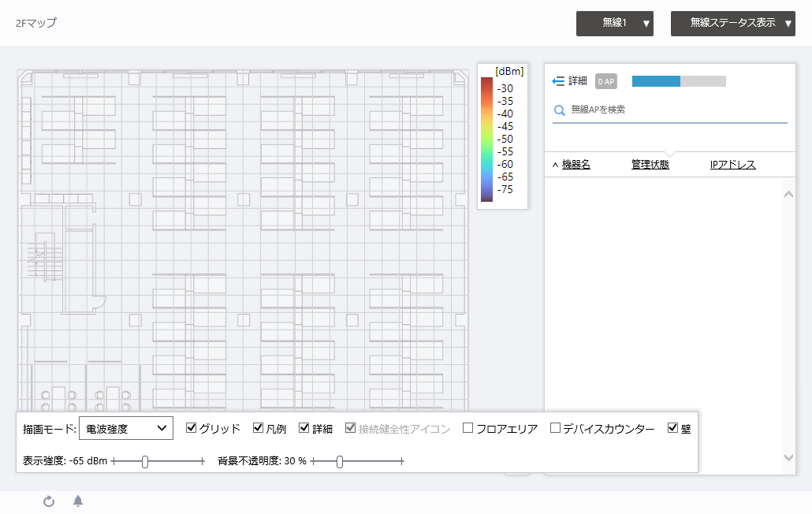Enable the フロアエリア checkbox
The width and height of the screenshot is (812, 514).
[467, 427]
